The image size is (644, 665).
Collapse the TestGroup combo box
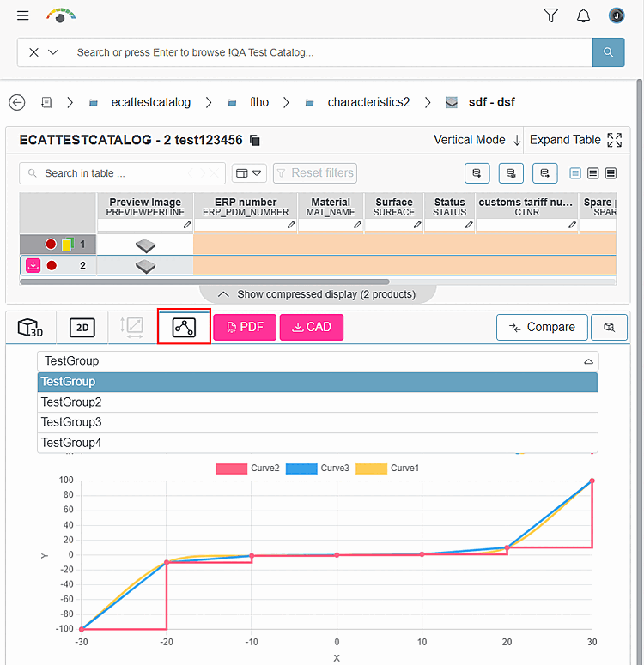(588, 361)
